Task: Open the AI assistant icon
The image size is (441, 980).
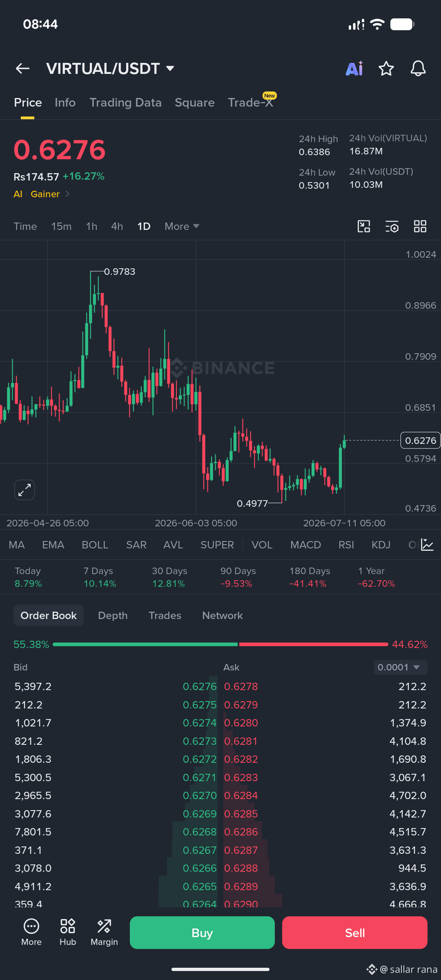Action: (x=354, y=69)
